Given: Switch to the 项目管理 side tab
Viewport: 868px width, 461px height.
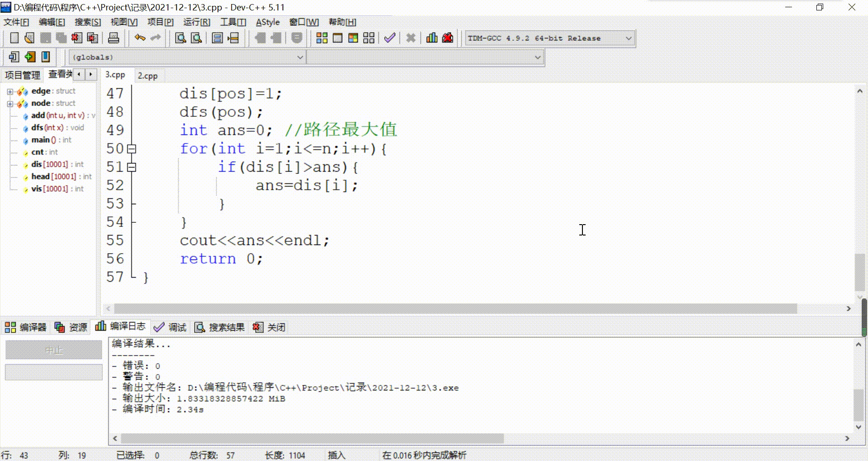Looking at the screenshot, I should (23, 75).
